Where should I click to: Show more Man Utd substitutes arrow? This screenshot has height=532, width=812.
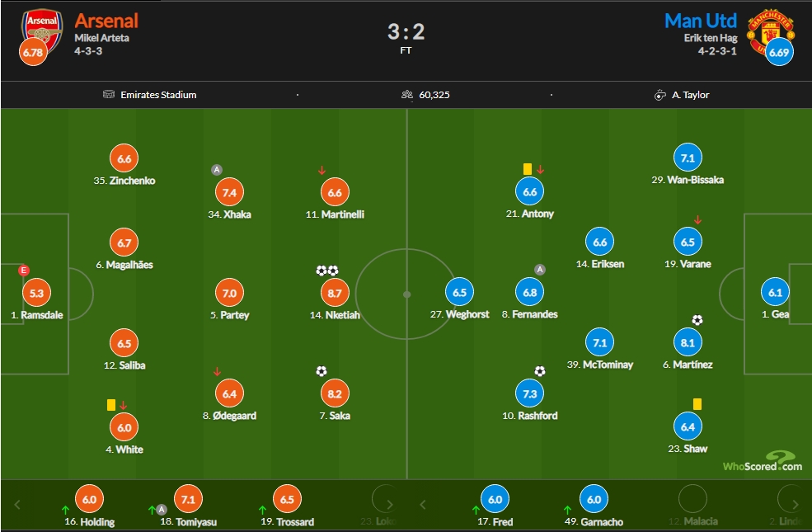(x=796, y=504)
